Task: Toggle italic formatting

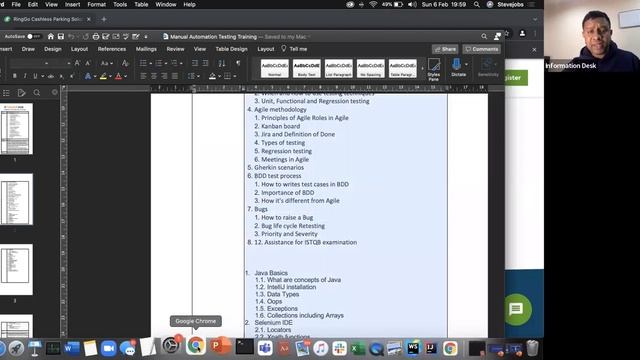Action: (x=25, y=76)
